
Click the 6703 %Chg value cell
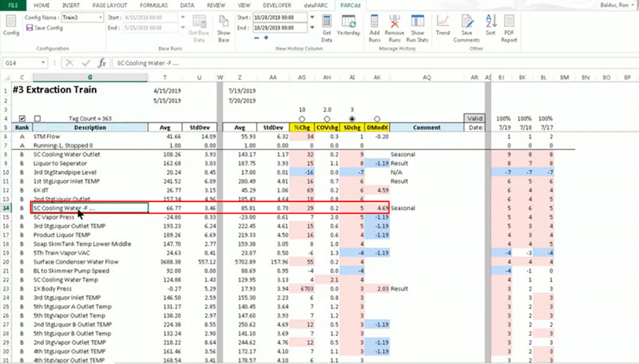[302, 289]
